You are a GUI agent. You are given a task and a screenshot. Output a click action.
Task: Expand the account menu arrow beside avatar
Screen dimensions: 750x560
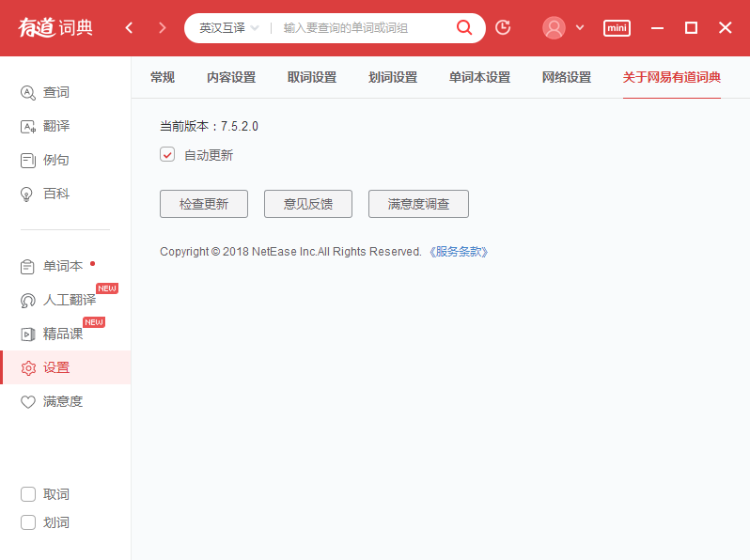tap(580, 27)
